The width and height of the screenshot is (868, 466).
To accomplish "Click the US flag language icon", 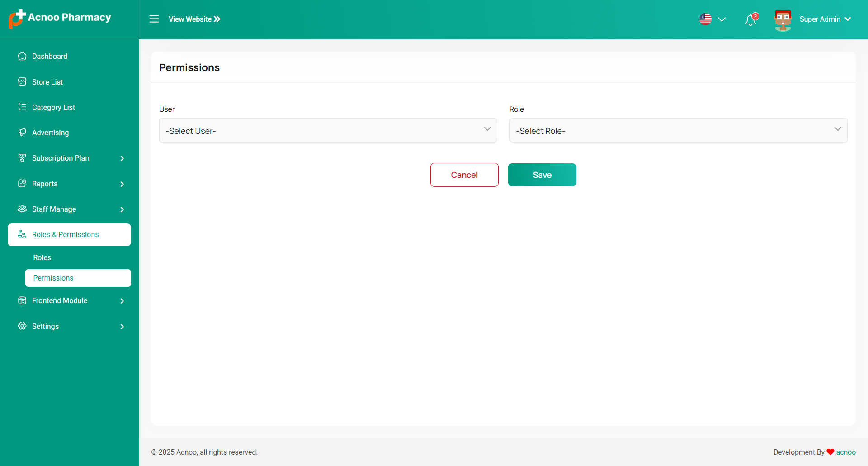I will [705, 19].
